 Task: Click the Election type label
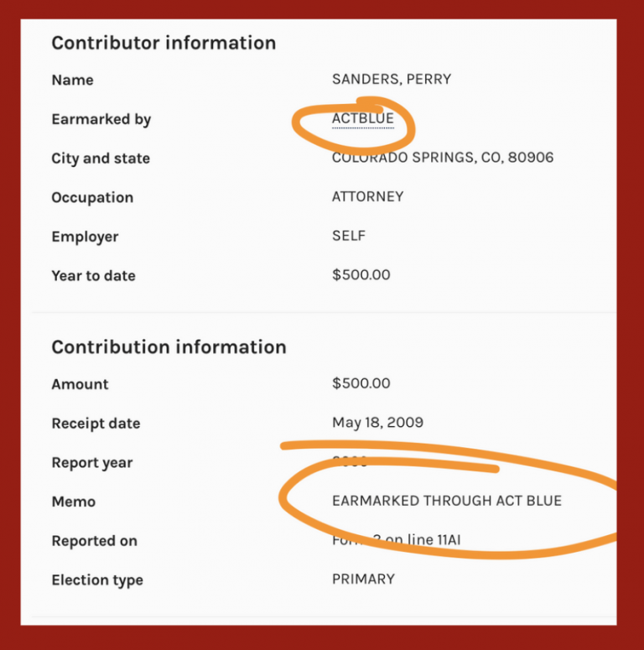97,580
